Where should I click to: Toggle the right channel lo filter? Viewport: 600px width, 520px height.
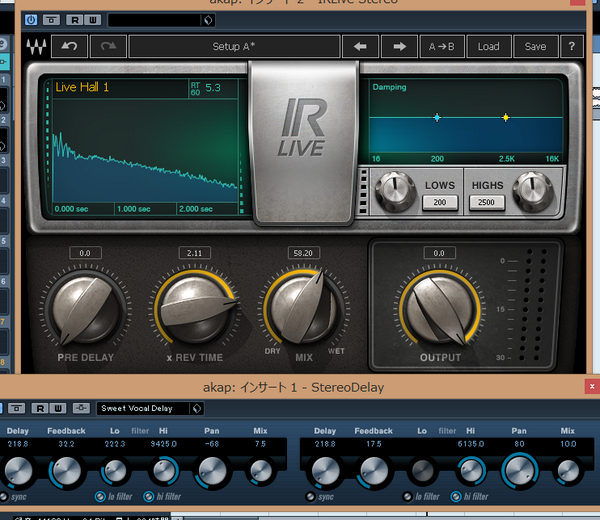(x=408, y=497)
